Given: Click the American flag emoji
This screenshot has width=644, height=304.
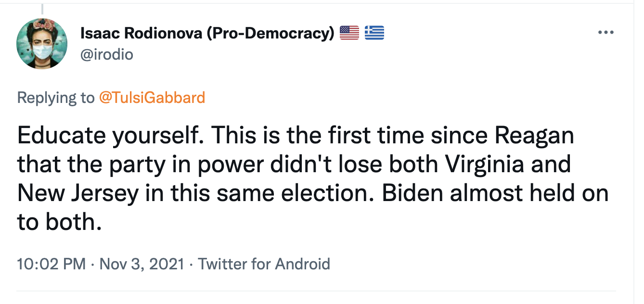Looking at the screenshot, I should [349, 33].
